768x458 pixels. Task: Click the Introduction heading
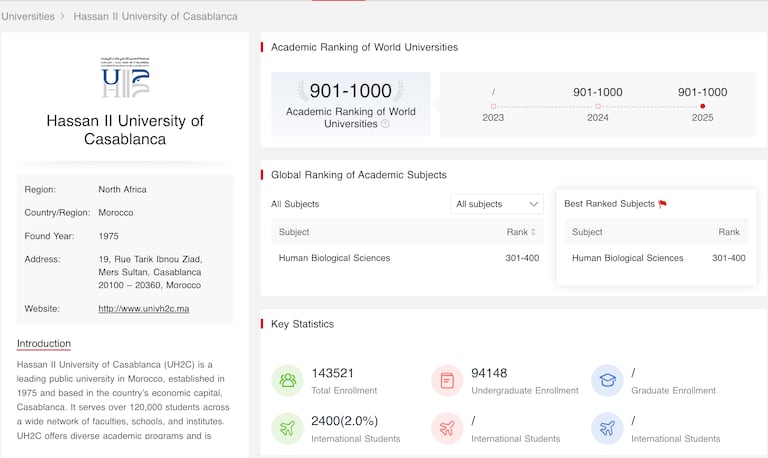[44, 343]
